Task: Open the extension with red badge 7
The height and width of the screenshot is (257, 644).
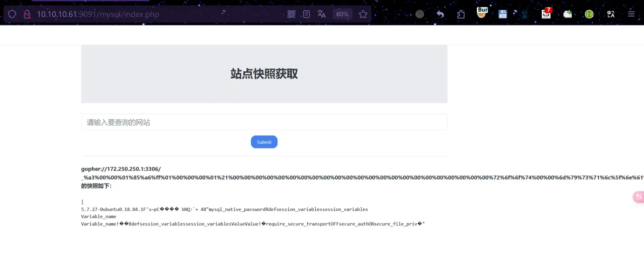Action: (x=547, y=13)
